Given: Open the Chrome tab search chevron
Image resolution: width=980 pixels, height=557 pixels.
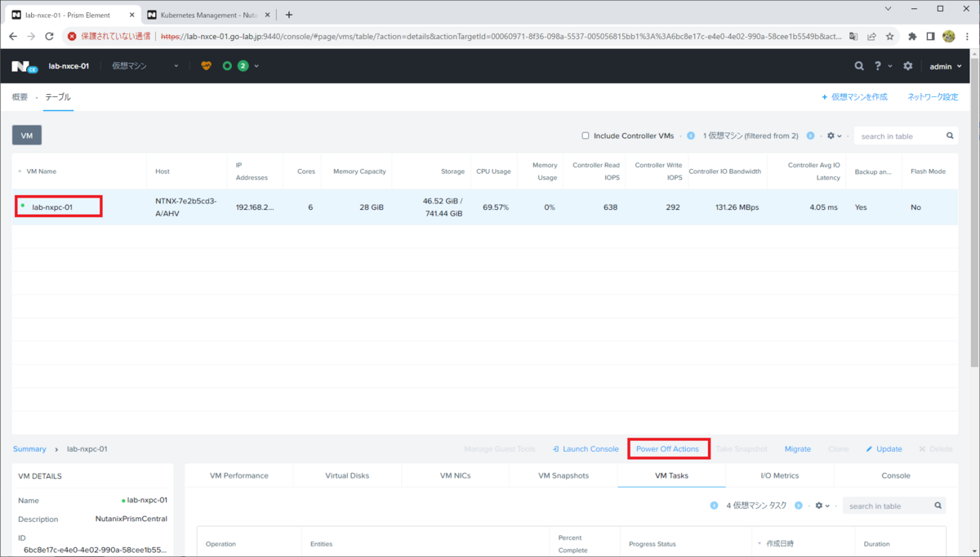Looking at the screenshot, I should coord(889,9).
